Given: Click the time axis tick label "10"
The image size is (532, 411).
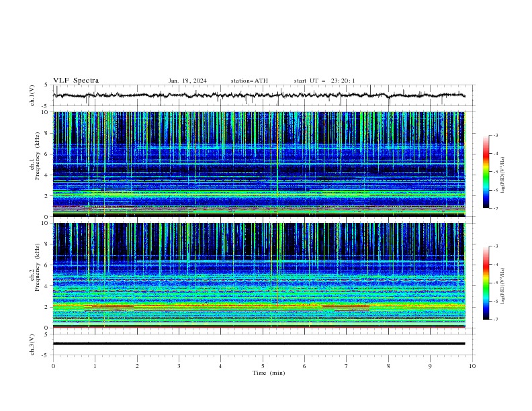Looking at the screenshot, I should [472, 366].
